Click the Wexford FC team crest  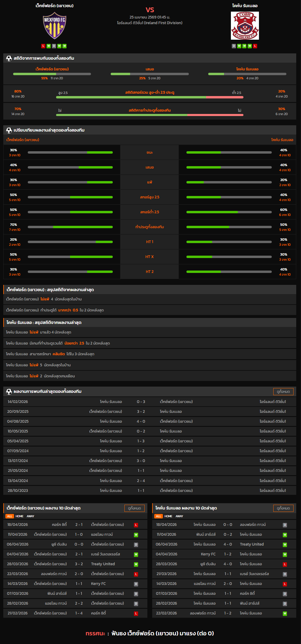point(55,26)
